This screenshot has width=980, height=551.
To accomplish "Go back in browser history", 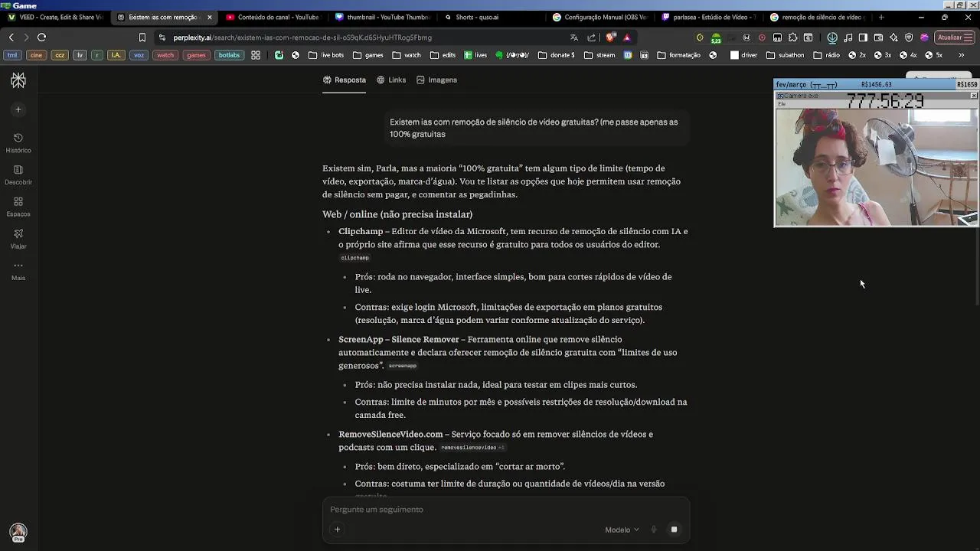I will pyautogui.click(x=11, y=37).
